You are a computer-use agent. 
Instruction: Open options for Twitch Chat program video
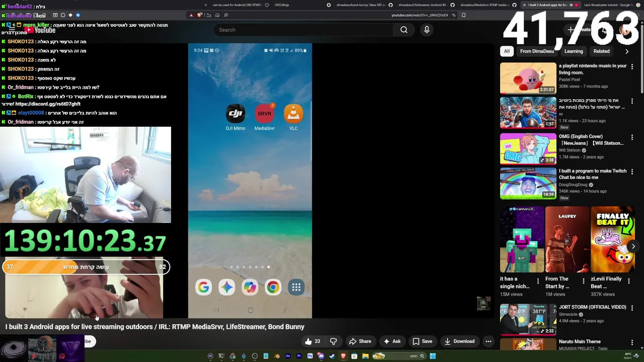[x=632, y=171]
